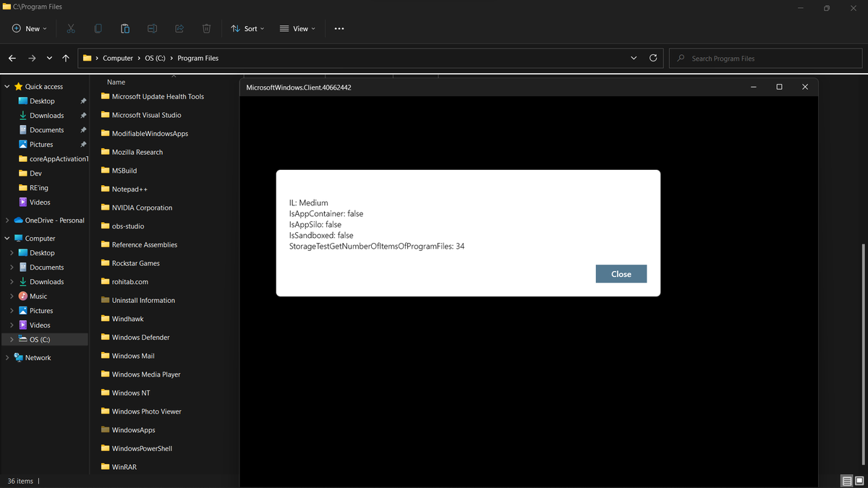Click OS (C:) in the address breadcrumb

tap(156, 58)
